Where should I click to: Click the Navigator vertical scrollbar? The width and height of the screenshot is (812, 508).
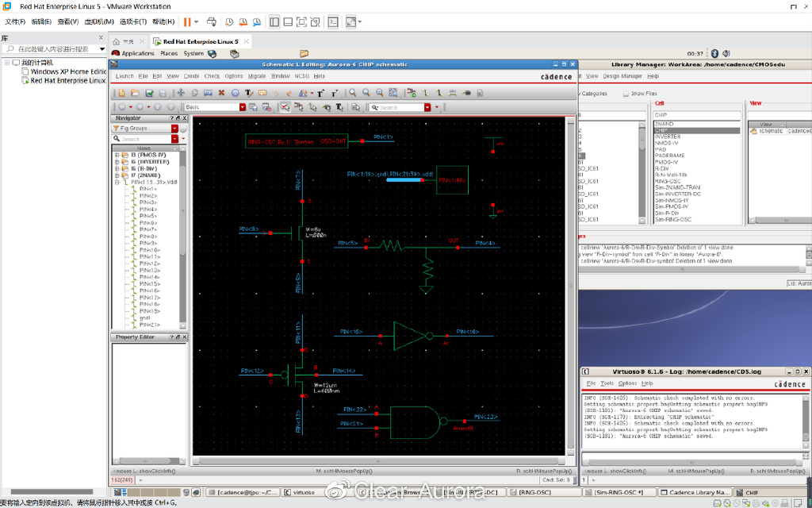pos(183,236)
